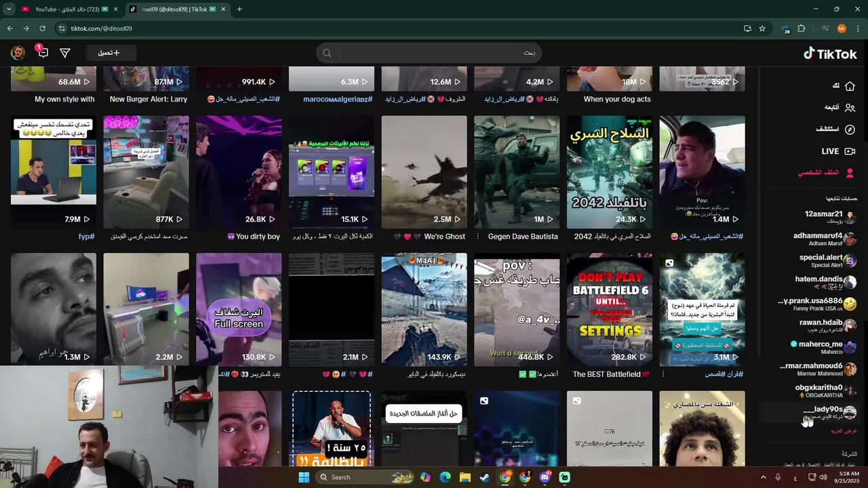
Task: Open M4A1 snow gameplay video 143.9K
Action: 424,310
